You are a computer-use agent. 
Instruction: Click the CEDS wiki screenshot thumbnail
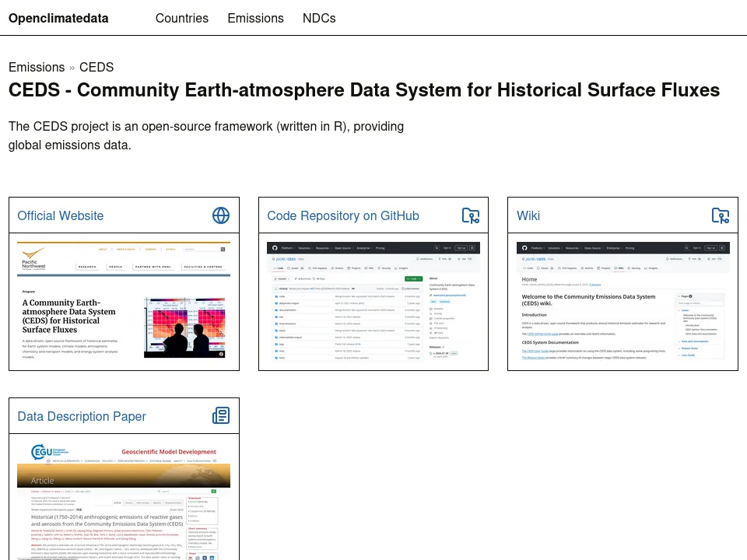[x=623, y=302]
